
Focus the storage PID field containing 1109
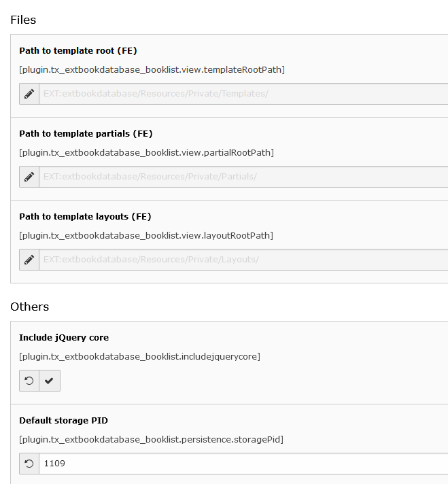243,464
